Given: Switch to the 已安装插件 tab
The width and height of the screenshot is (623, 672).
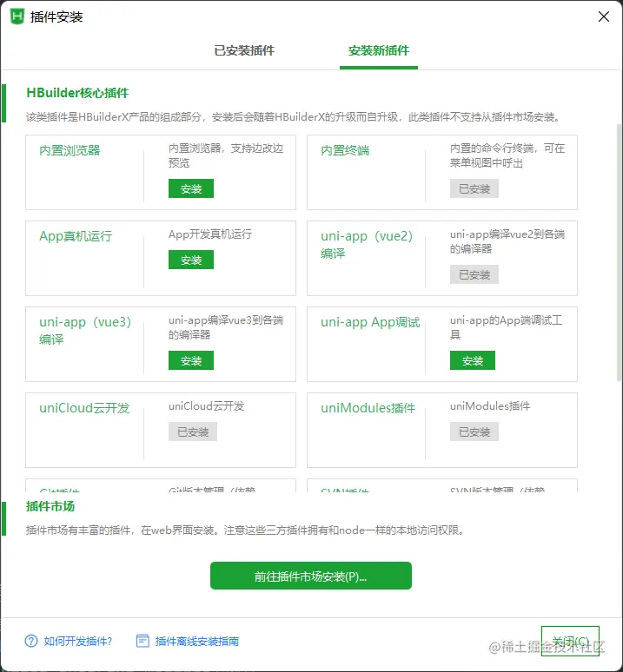Looking at the screenshot, I should pyautogui.click(x=244, y=50).
